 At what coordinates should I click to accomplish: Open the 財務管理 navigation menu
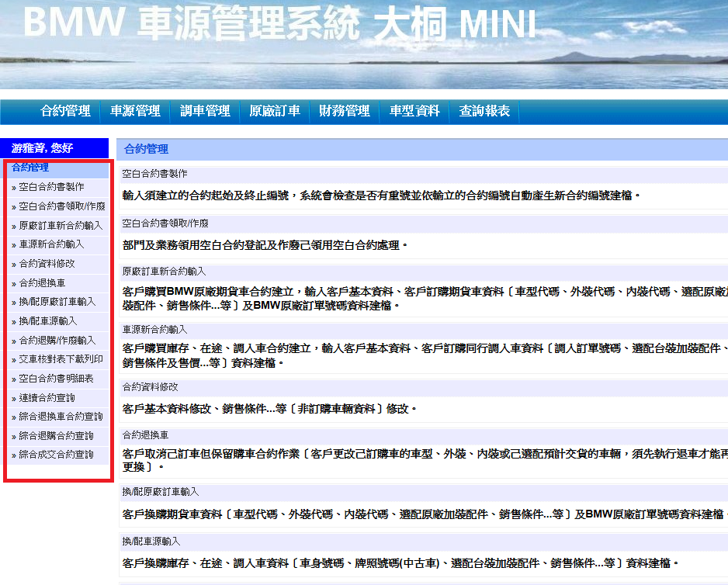(345, 111)
